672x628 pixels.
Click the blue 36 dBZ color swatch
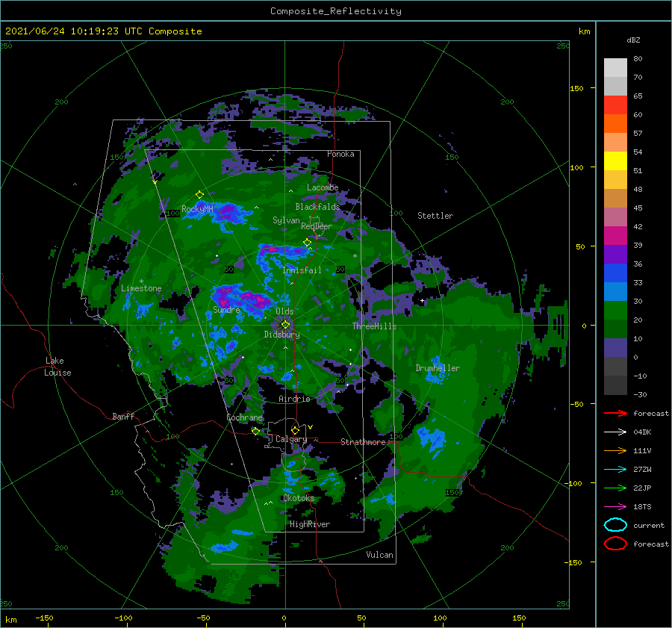[615, 273]
